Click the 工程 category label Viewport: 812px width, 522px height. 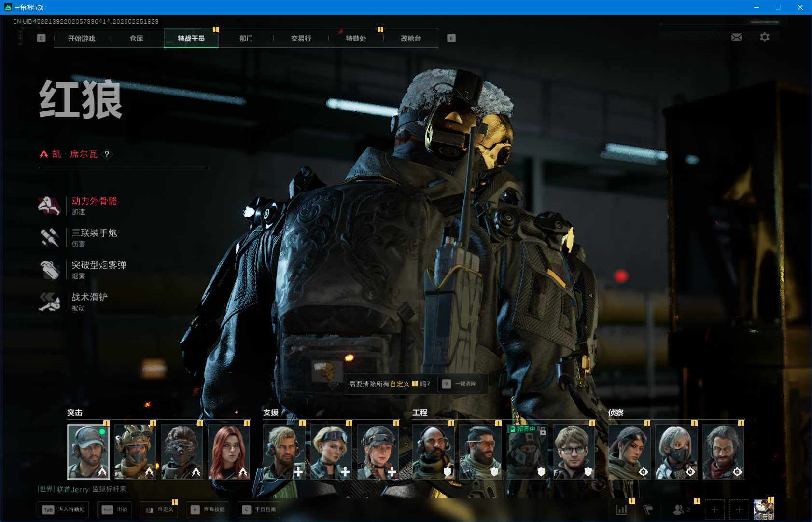tap(420, 412)
